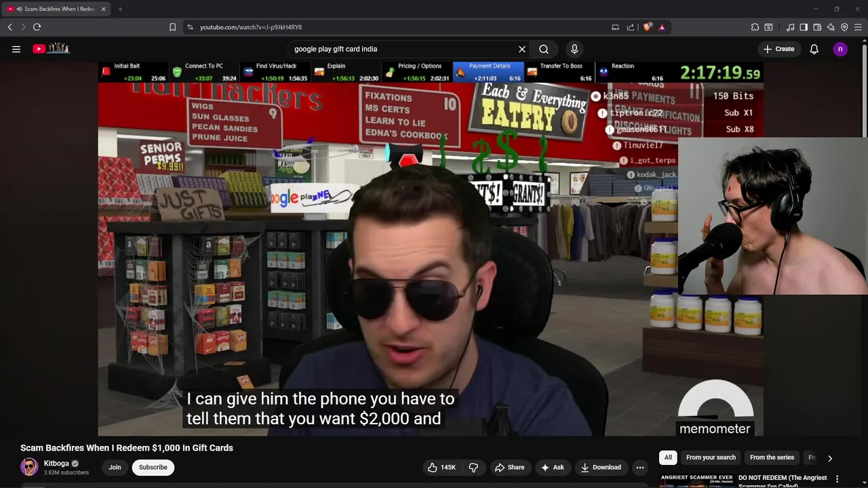Open the tab search icon in toolbar
Image resolution: width=868 pixels, height=488 pixels.
tap(768, 27)
